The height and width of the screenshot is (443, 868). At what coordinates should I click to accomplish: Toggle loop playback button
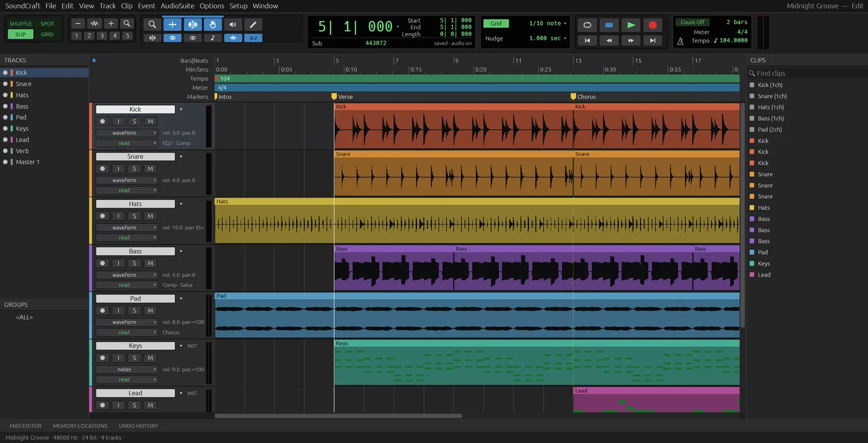coord(587,25)
